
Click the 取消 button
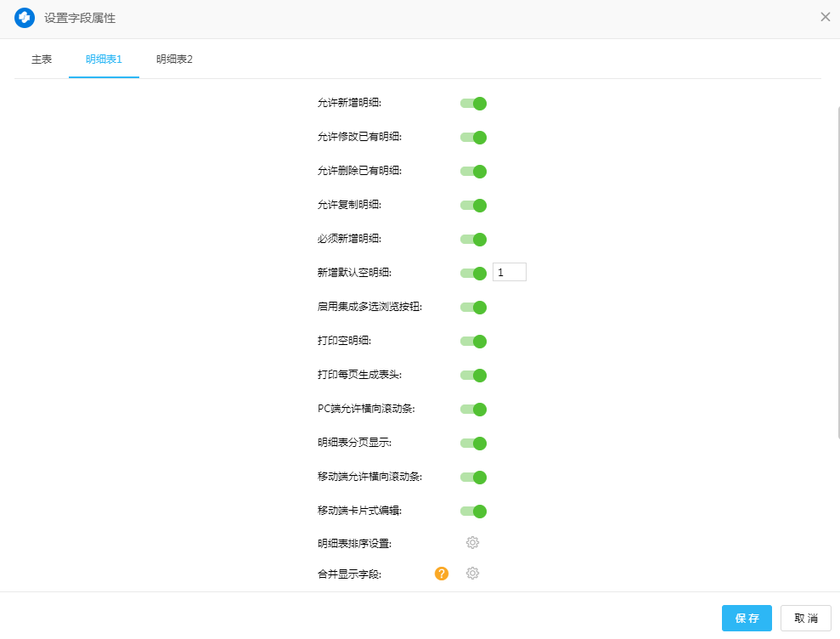tap(806, 619)
